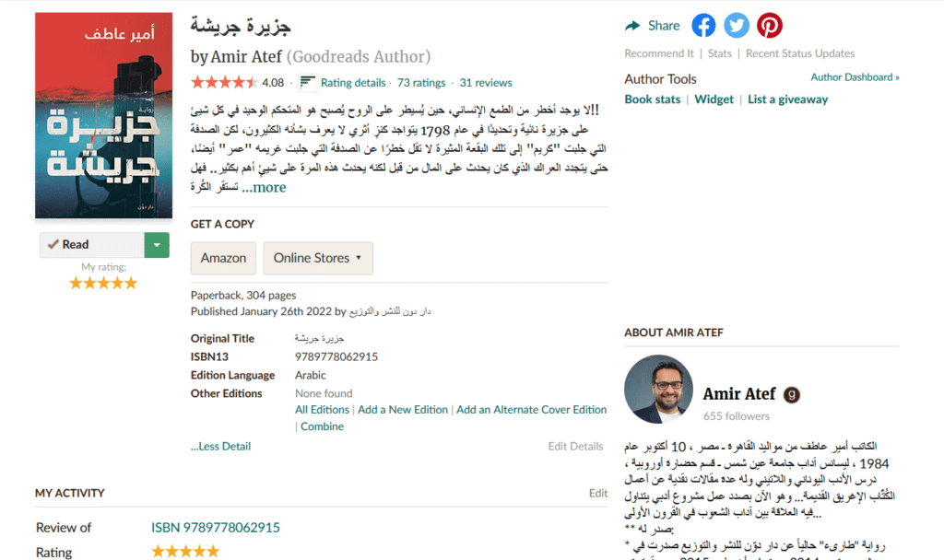The width and height of the screenshot is (944, 560).
Task: Expand the green shelf dropdown arrow
Action: tap(157, 245)
